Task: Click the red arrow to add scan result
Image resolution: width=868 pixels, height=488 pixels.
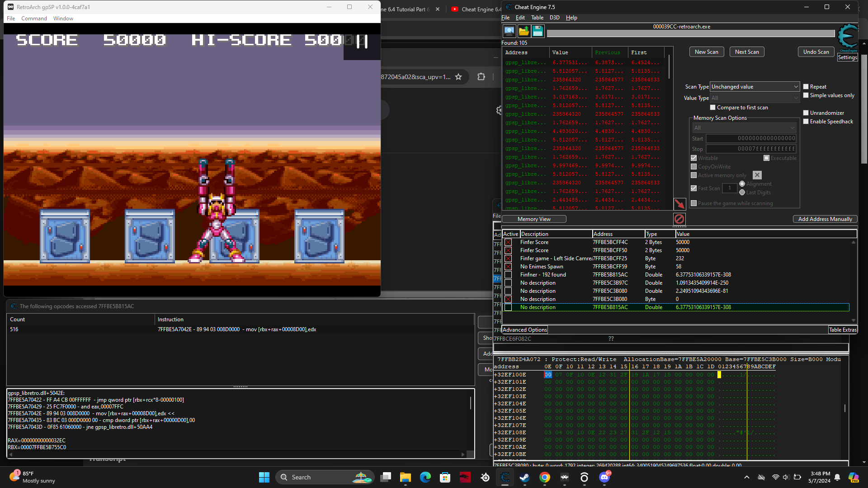Action: (680, 204)
